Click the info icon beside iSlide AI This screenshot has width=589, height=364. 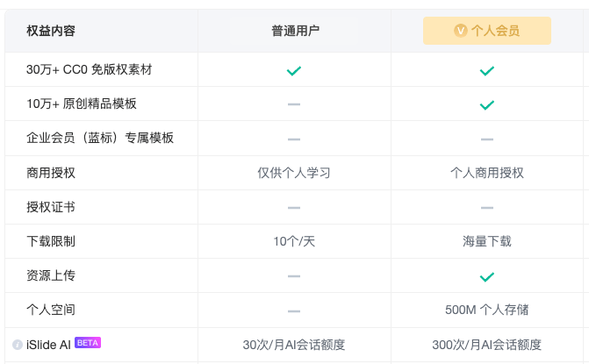pos(18,345)
